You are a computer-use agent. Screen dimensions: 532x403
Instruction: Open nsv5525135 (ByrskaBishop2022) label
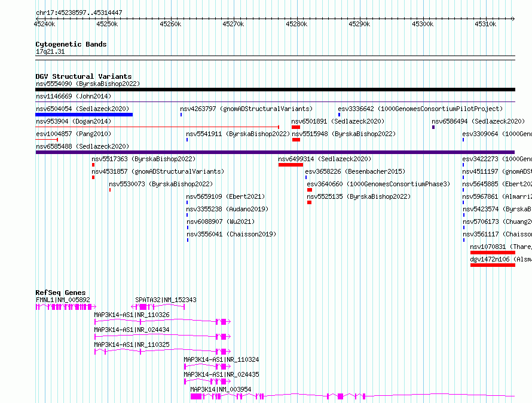(x=359, y=196)
